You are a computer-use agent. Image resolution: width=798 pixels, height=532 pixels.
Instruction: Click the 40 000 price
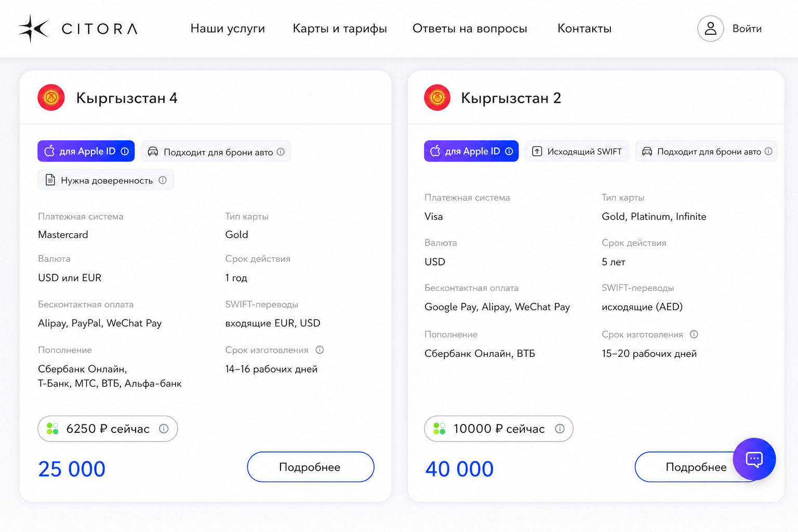[x=459, y=469]
